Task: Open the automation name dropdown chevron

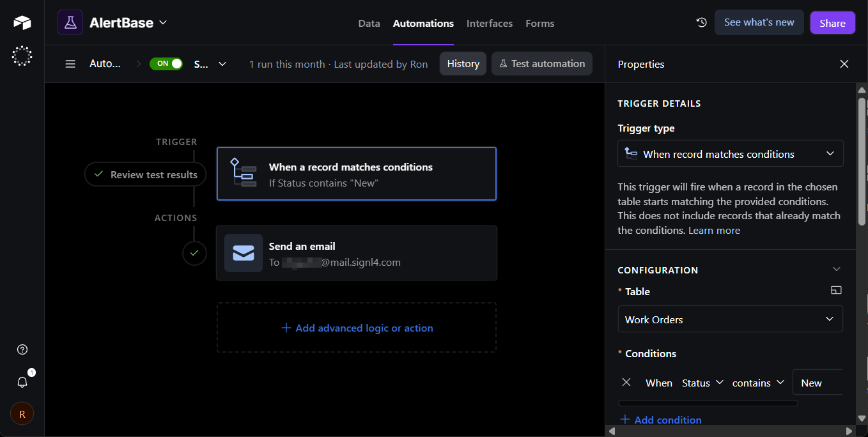Action: [222, 64]
